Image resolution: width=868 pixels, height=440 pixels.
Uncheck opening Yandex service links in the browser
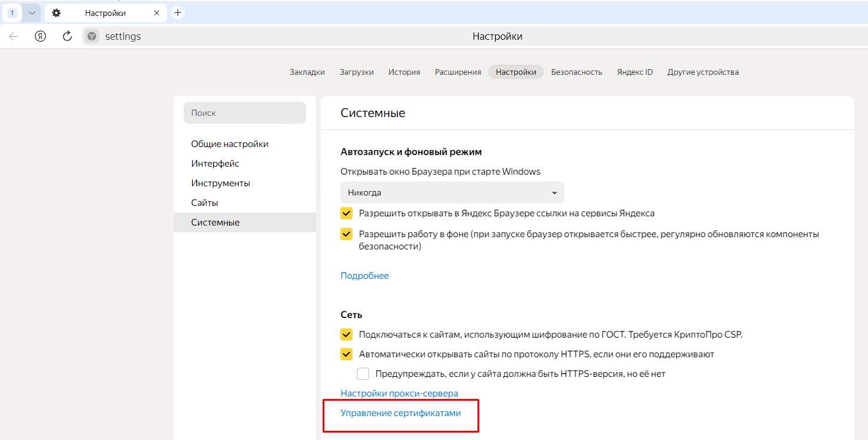346,213
